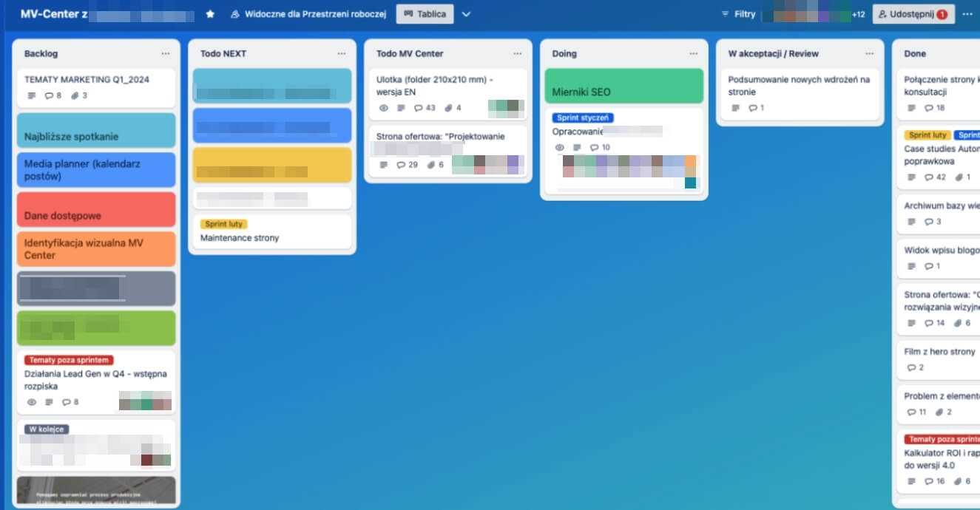
Task: Open image cover card at bottom of Backlog
Action: pyautogui.click(x=96, y=491)
